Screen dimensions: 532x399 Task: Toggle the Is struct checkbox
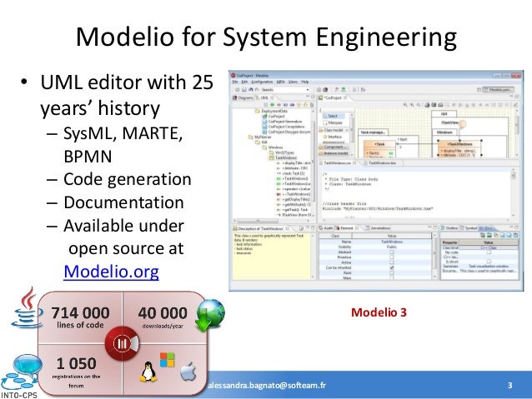tap(489, 262)
